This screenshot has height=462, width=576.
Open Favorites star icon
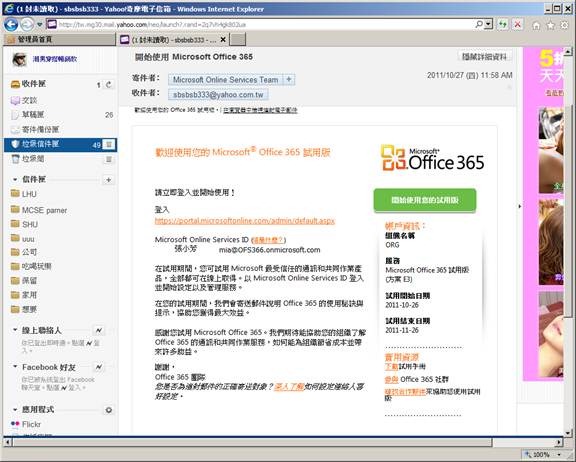click(x=550, y=25)
